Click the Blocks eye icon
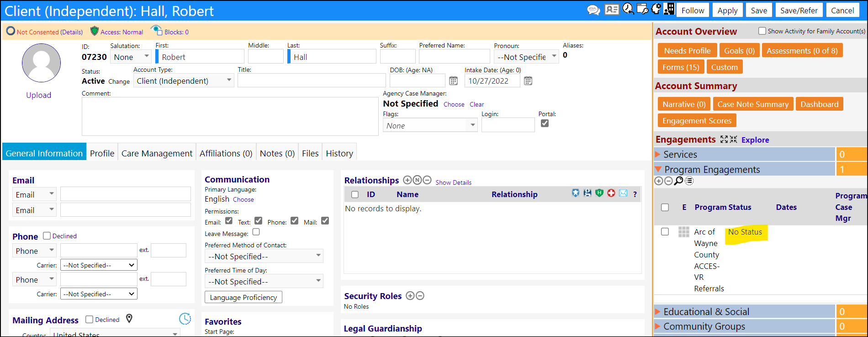The height and width of the screenshot is (337, 868). click(157, 30)
